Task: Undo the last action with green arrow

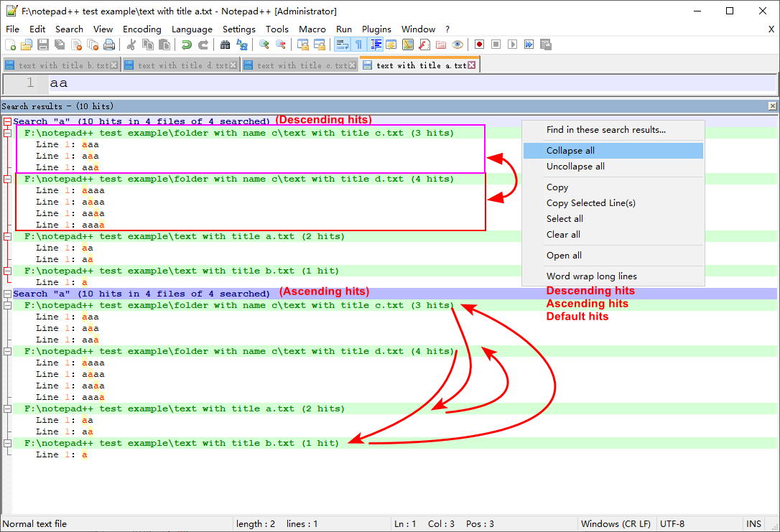Action: coord(187,45)
